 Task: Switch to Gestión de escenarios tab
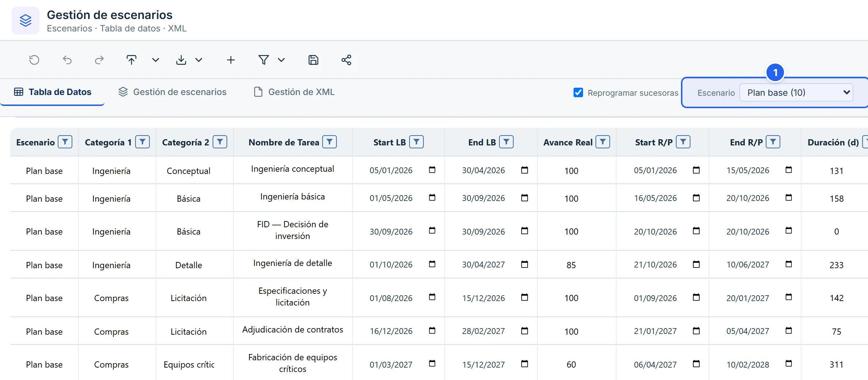172,92
